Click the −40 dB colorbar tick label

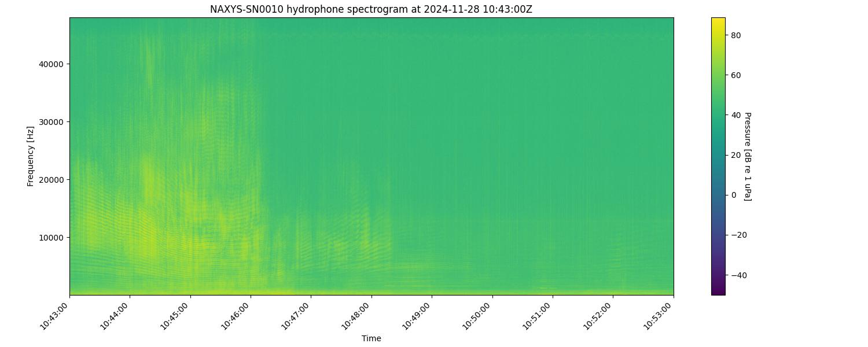(x=738, y=275)
